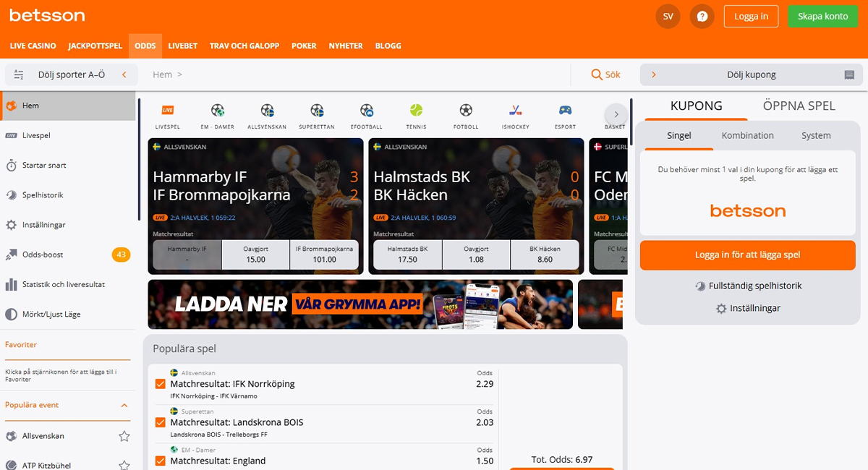Image resolution: width=868 pixels, height=470 pixels.
Task: Click the help question mark icon
Action: pos(702,16)
